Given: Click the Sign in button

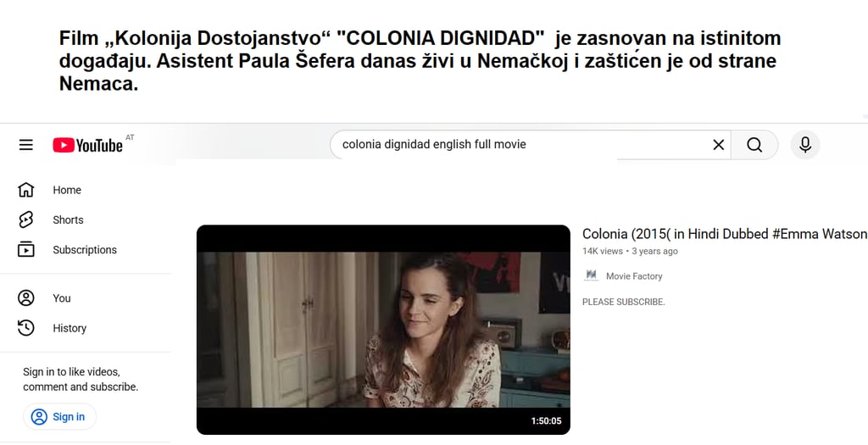Looking at the screenshot, I should (x=60, y=417).
